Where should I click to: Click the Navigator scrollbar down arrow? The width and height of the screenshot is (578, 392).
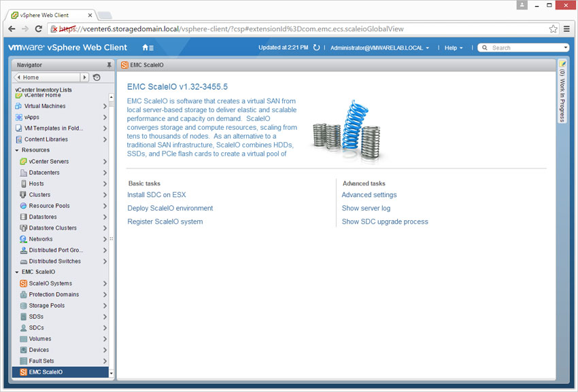pos(112,373)
